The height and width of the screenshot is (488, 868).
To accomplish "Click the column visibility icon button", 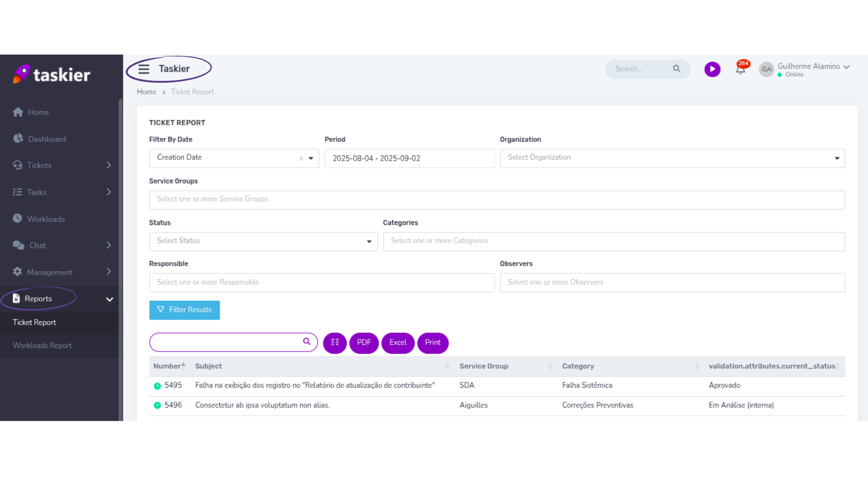I will point(335,343).
